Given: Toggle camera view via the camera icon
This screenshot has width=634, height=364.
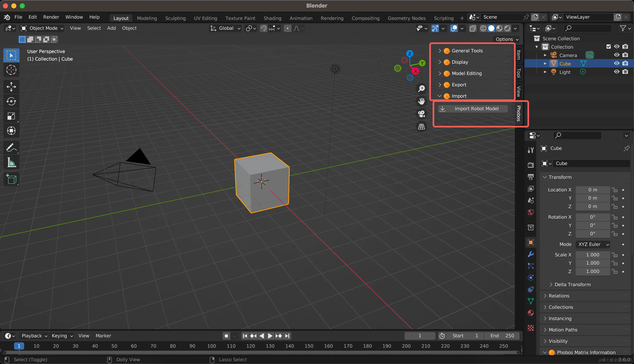Looking at the screenshot, I should tap(421, 114).
